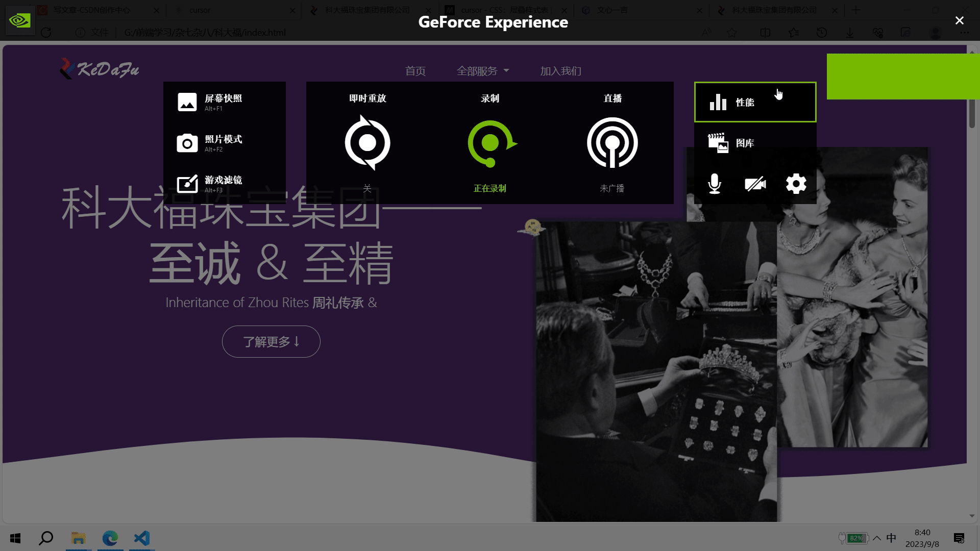Click the 了解更多 button
This screenshot has width=980, height=551.
pos(271,341)
